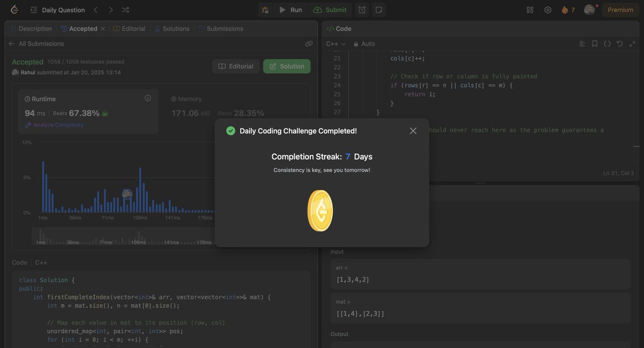Click Analyze Complexity link

click(x=54, y=125)
